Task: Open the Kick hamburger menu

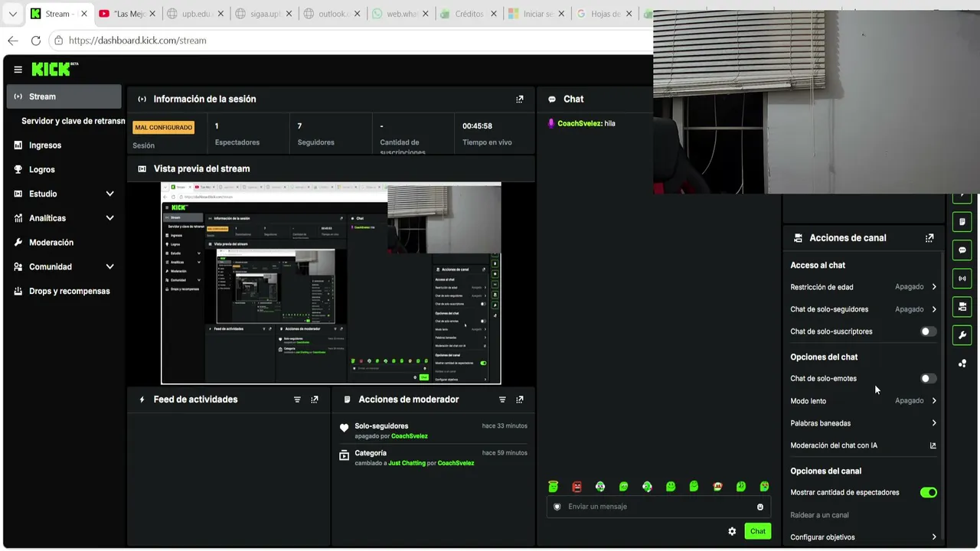Action: coord(18,70)
